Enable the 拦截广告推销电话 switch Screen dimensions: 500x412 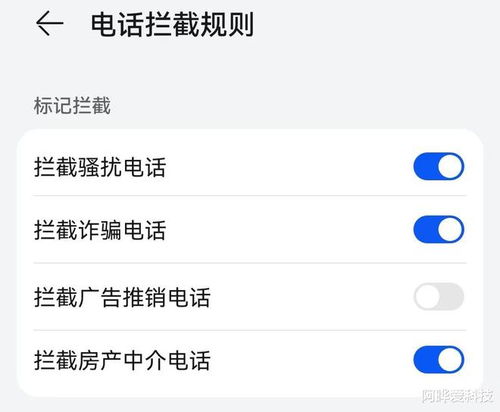pyautogui.click(x=439, y=296)
